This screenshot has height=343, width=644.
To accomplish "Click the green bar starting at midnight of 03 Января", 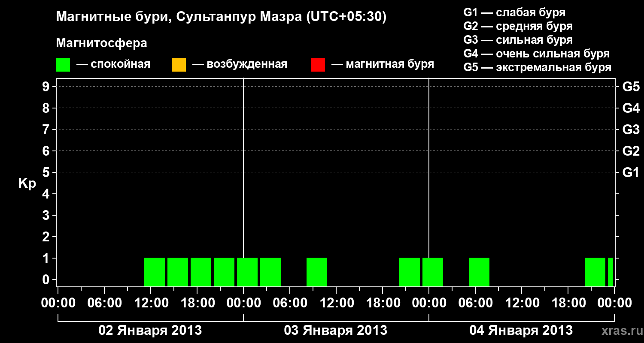I will pyautogui.click(x=247, y=272).
